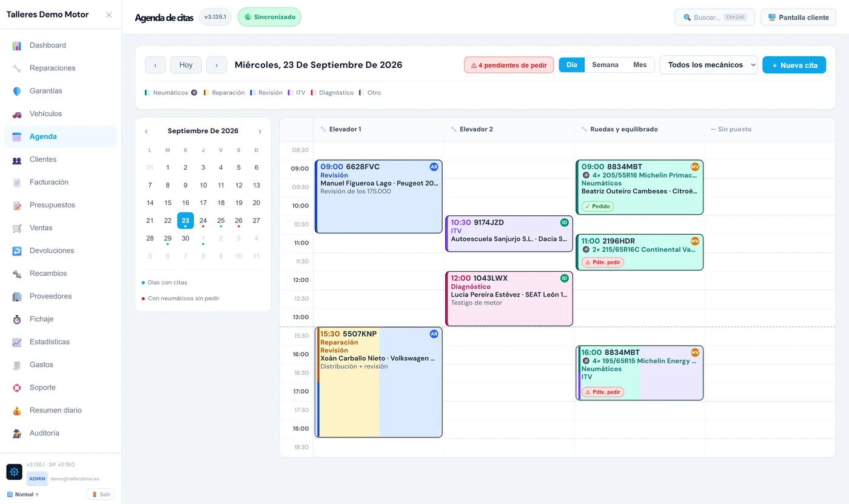Click the Devoluciones return icon

tap(17, 250)
